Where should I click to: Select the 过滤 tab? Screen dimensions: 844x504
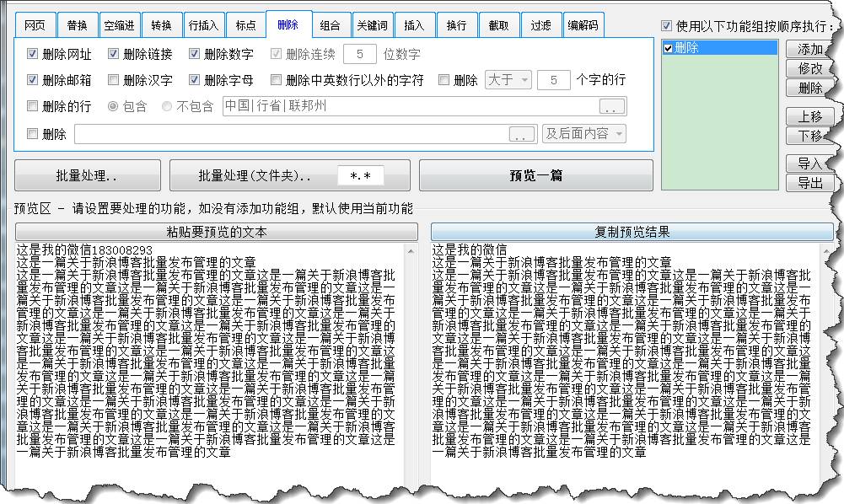[x=540, y=24]
